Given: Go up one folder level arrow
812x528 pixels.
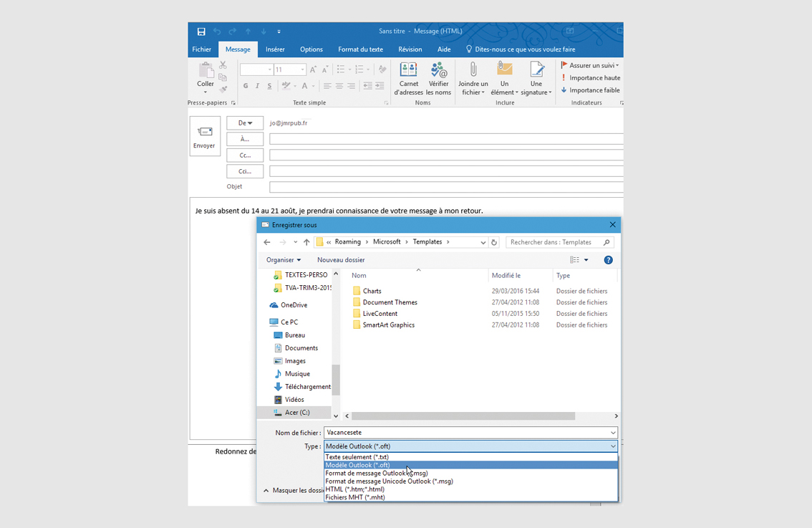Looking at the screenshot, I should [306, 242].
